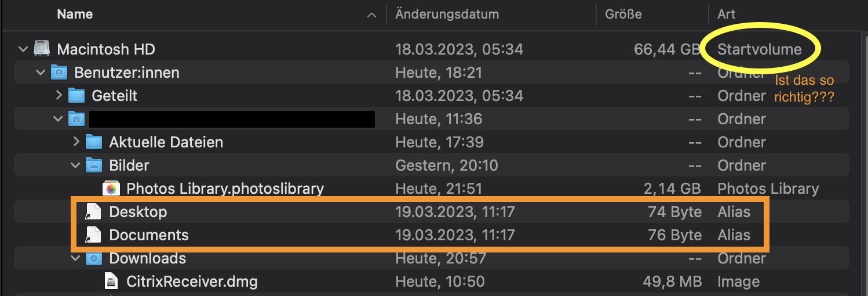
Task: Click the Downloads folder icon
Action: [94, 258]
